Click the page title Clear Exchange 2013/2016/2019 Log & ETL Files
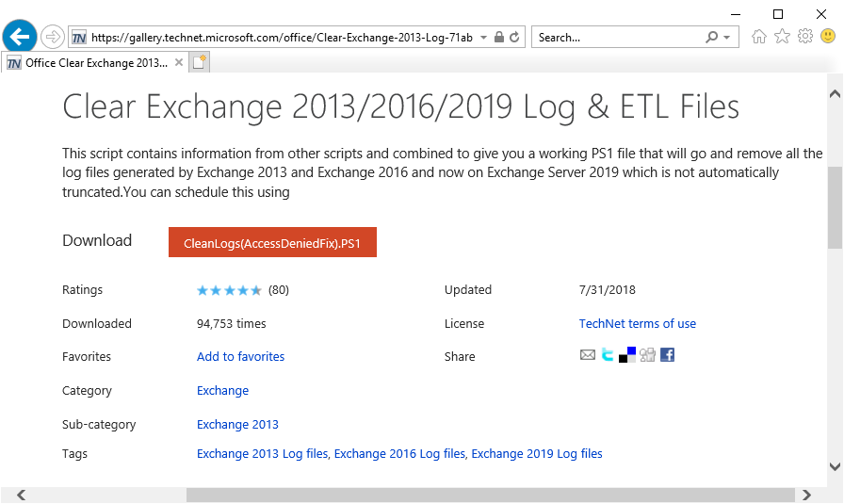Image resolution: width=844 pixels, height=504 pixels. click(400, 106)
